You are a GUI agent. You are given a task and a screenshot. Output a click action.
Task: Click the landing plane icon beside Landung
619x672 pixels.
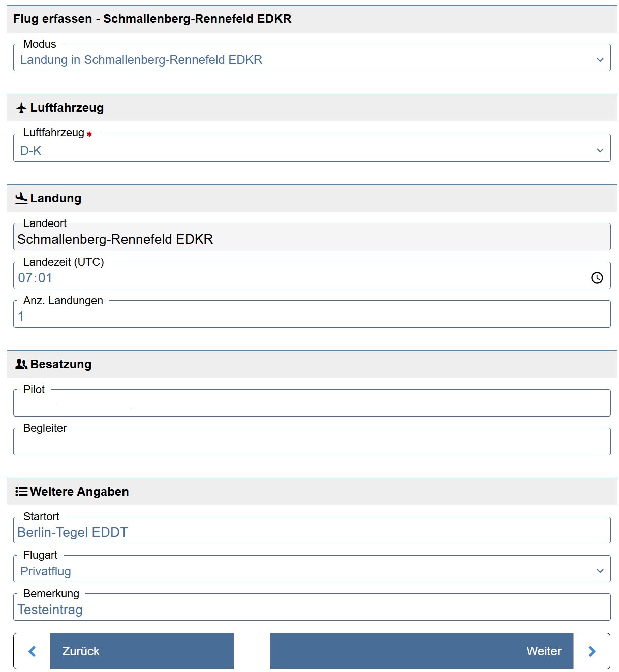[x=21, y=198]
